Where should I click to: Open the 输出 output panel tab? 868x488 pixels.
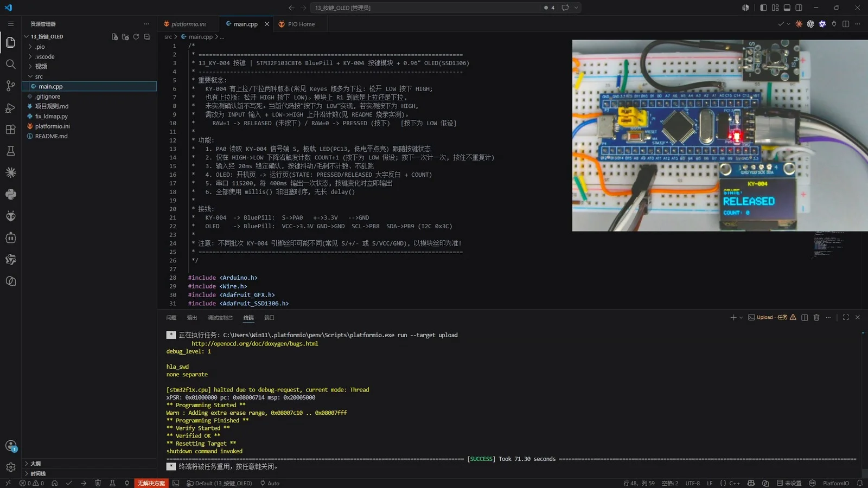192,318
